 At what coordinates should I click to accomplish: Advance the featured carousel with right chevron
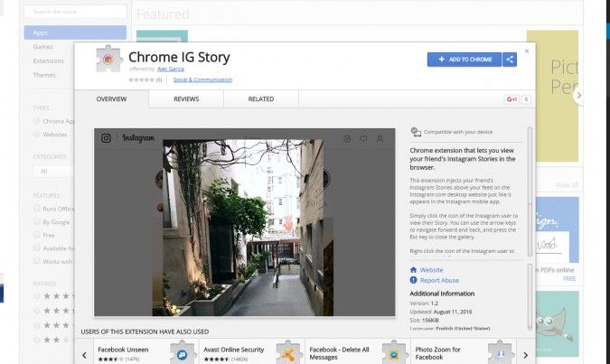[x=579, y=95]
